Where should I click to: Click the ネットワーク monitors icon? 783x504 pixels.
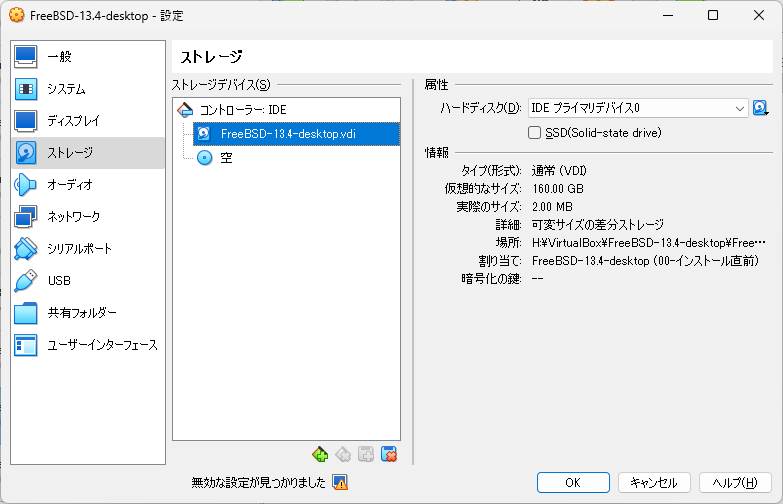[x=25, y=217]
